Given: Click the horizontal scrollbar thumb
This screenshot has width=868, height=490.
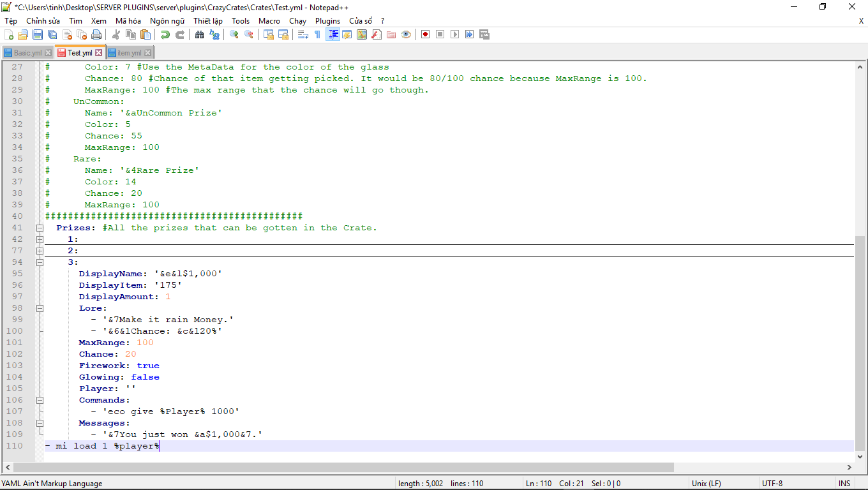Looking at the screenshot, I should click(x=338, y=468).
